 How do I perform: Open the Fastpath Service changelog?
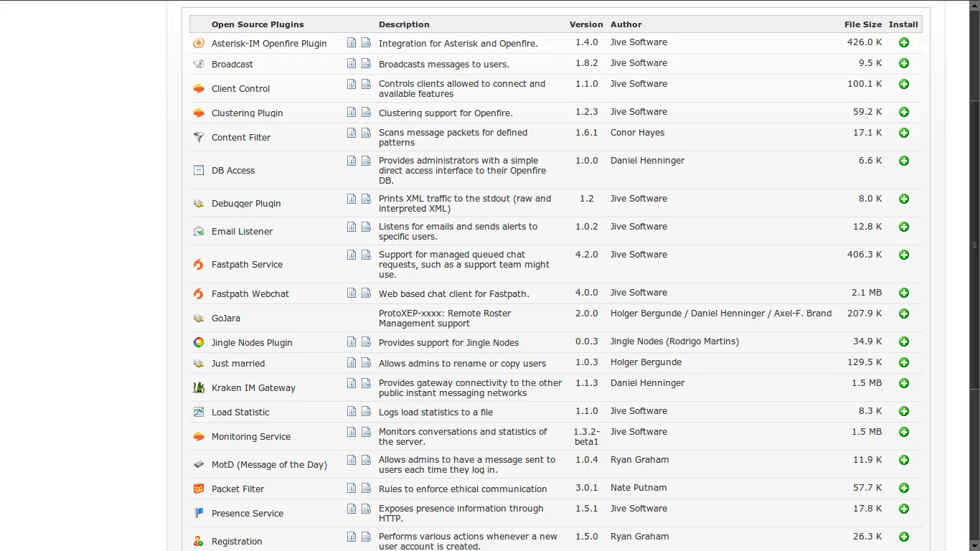(x=366, y=255)
